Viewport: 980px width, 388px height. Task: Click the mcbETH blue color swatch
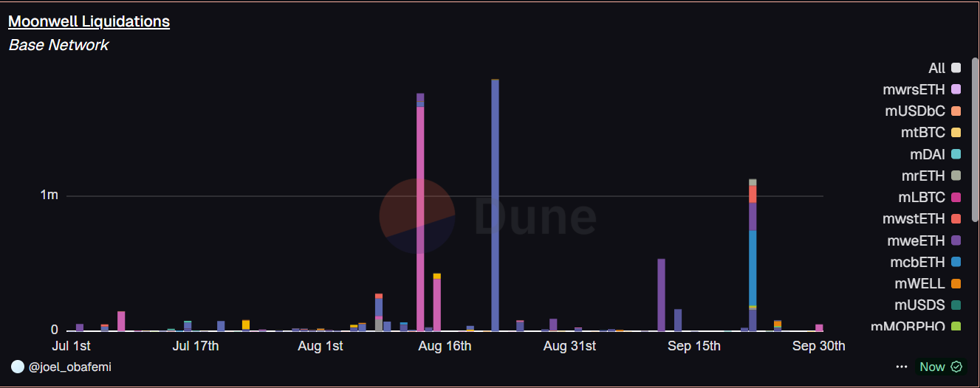tap(956, 262)
